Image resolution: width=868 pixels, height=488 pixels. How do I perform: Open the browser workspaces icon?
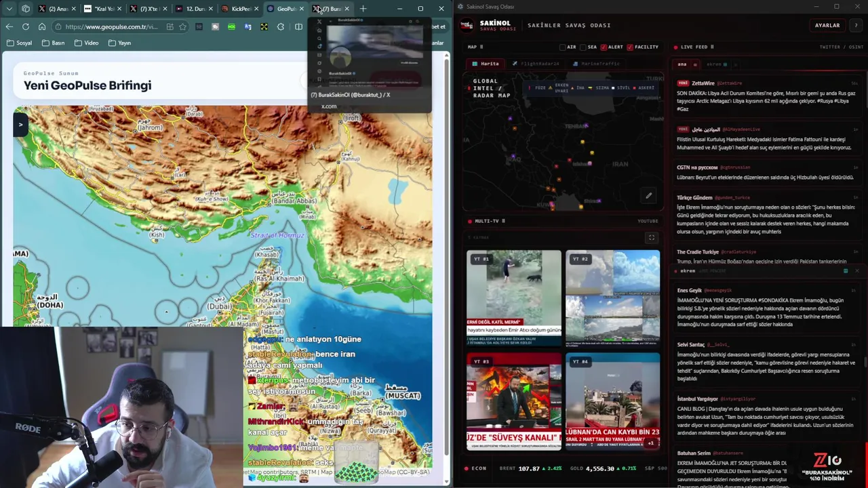26,9
